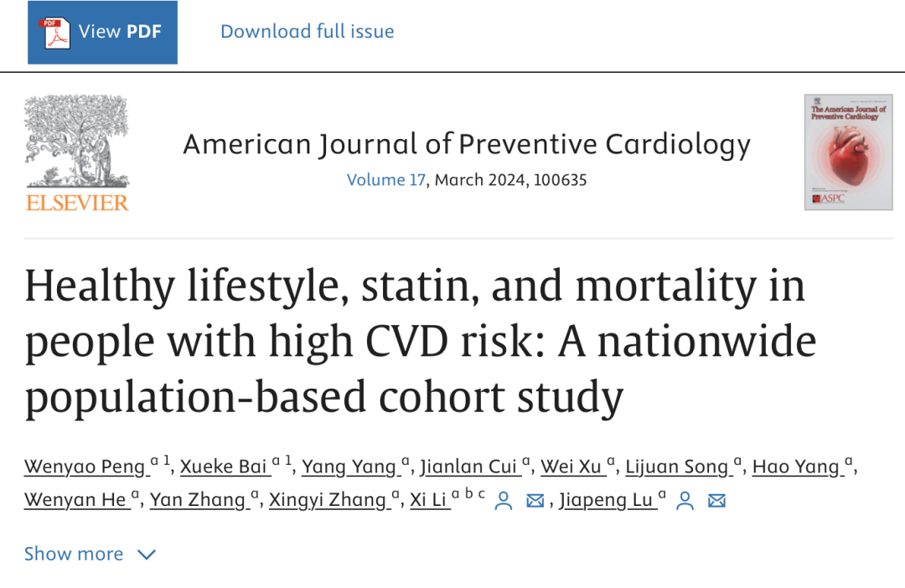Open the Volume 17 link
The image size is (905, 588).
386,180
